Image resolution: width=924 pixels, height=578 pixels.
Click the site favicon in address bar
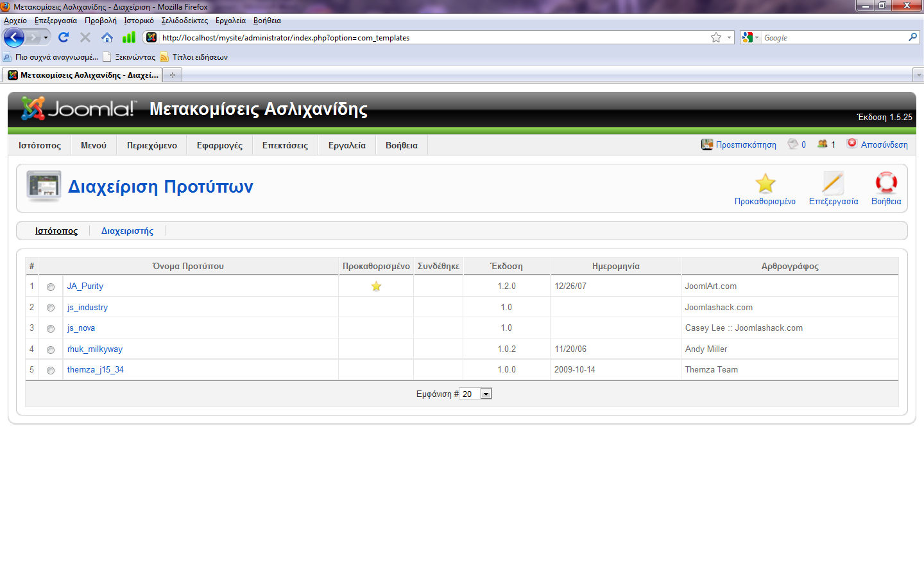(151, 37)
